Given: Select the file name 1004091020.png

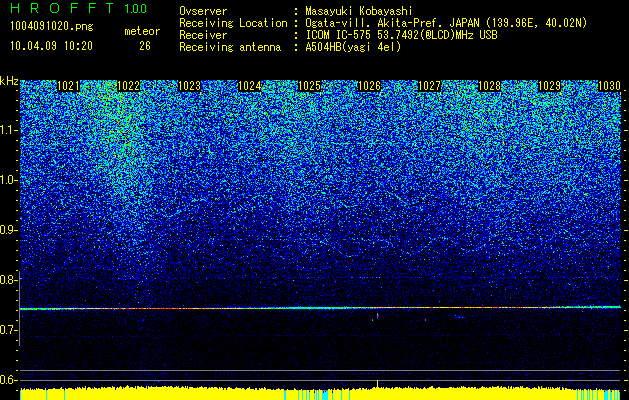Looking at the screenshot, I should [x=52, y=27].
